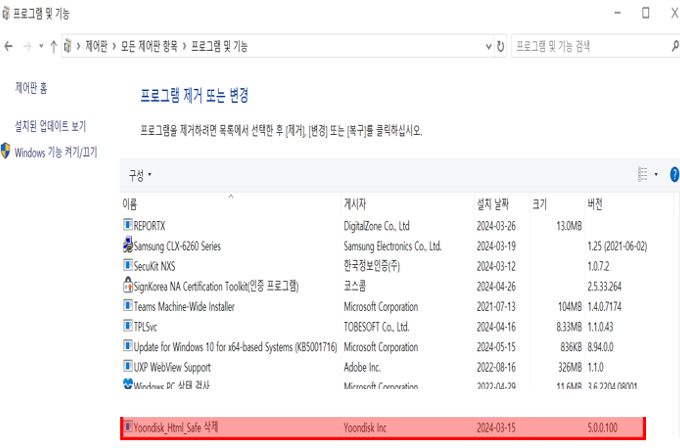The height and width of the screenshot is (448, 680).
Task: Expand the address bar history dropdown
Action: point(489,46)
